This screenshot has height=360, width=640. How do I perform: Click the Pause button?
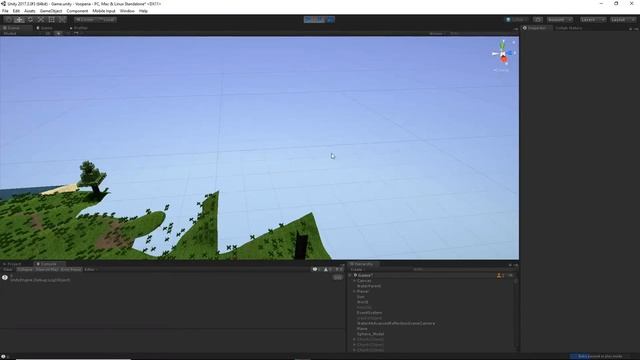pos(320,20)
